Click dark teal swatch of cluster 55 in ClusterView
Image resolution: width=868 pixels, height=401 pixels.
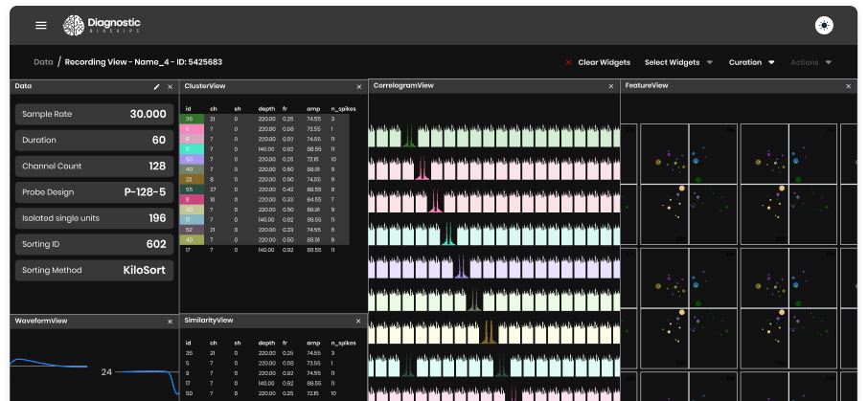[x=192, y=189]
